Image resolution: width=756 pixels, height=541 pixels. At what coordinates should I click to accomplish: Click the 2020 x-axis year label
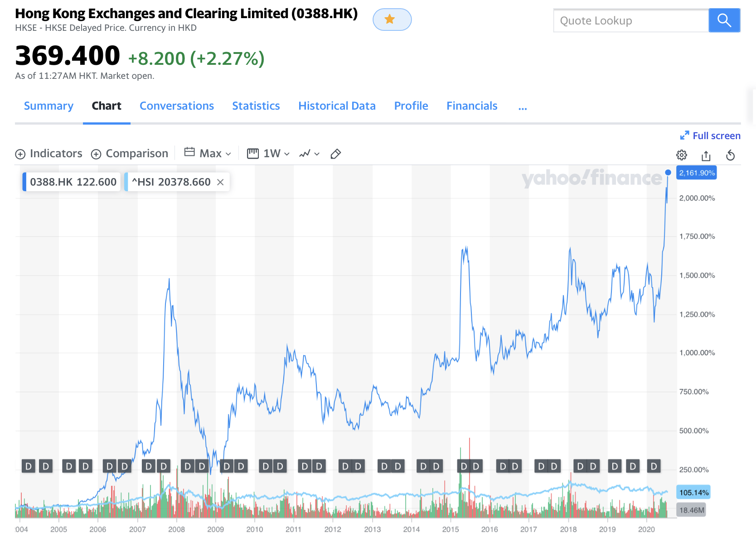646,529
